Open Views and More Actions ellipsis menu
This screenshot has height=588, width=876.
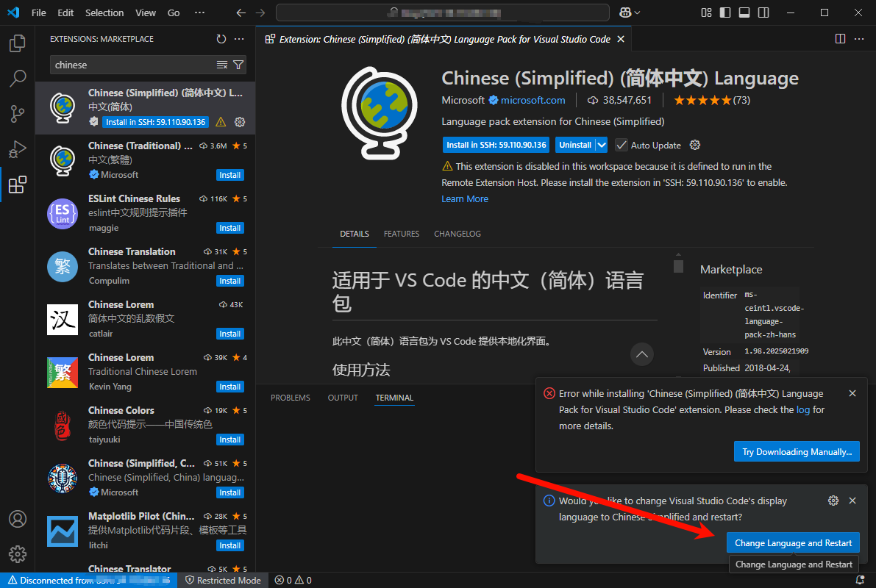(x=239, y=39)
